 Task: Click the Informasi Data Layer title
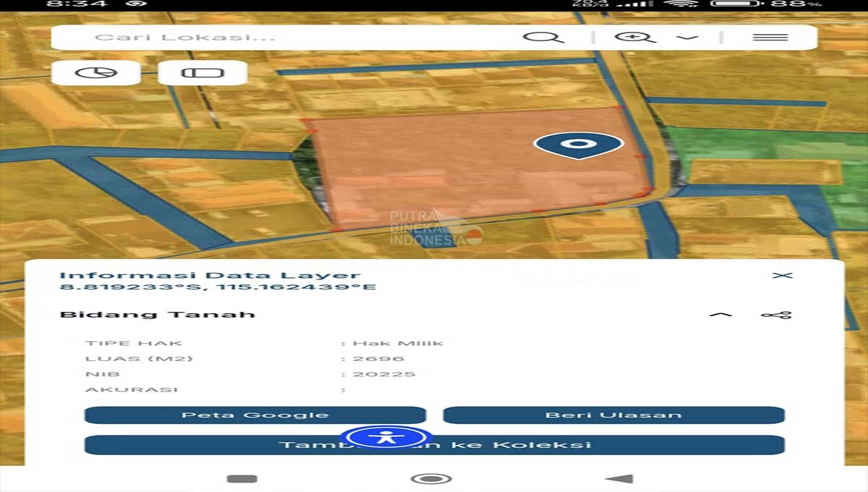tap(210, 275)
